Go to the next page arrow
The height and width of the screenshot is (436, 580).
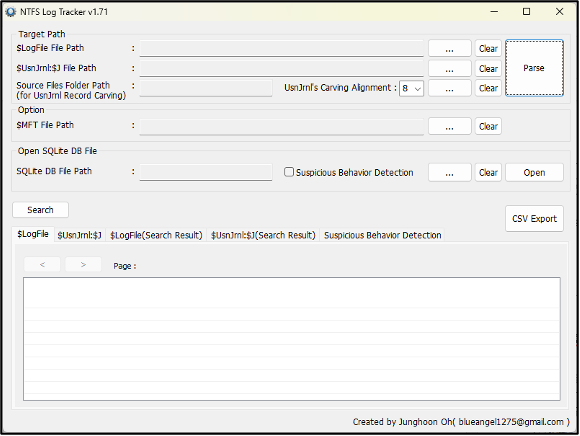coord(83,265)
